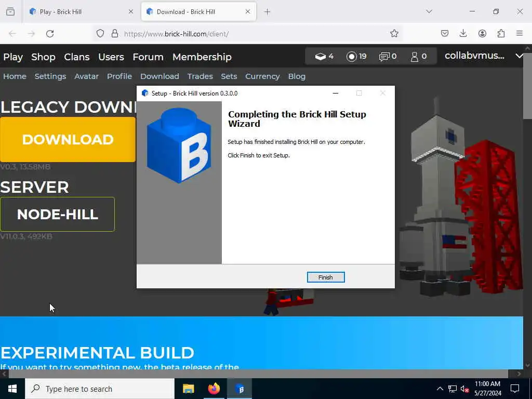Open the Play navigation link
532x399 pixels.
tap(13, 57)
